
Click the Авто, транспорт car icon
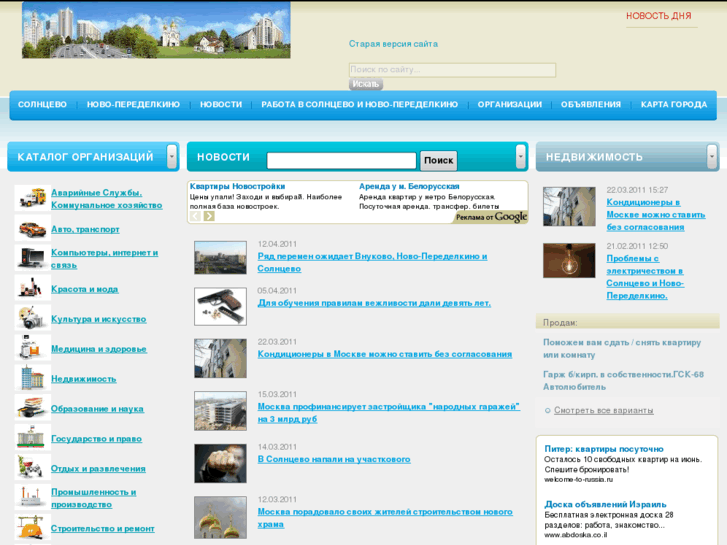31,229
